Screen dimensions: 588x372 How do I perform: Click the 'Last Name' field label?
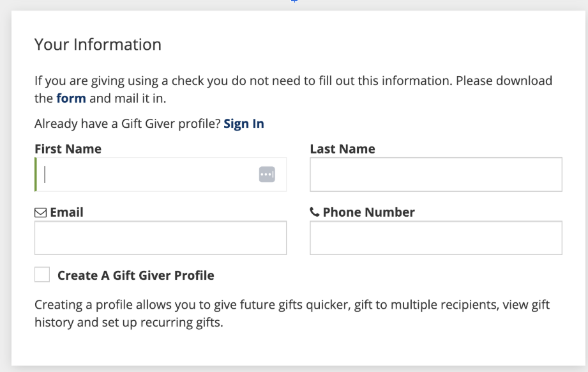[342, 150]
